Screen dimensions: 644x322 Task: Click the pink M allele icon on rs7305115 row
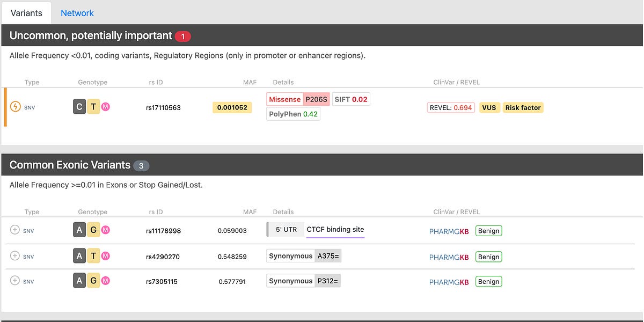105,280
